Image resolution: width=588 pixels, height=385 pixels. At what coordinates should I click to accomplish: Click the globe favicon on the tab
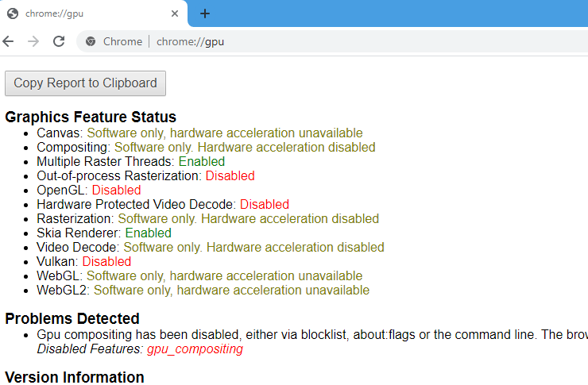13,13
